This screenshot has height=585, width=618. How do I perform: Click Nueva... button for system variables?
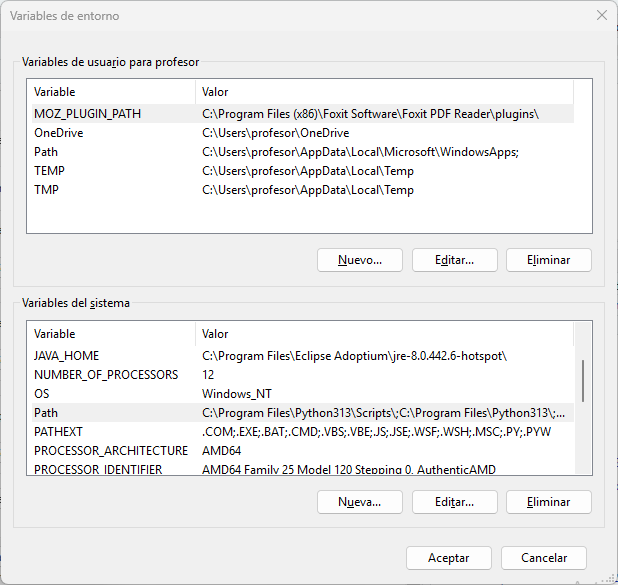pos(359,502)
